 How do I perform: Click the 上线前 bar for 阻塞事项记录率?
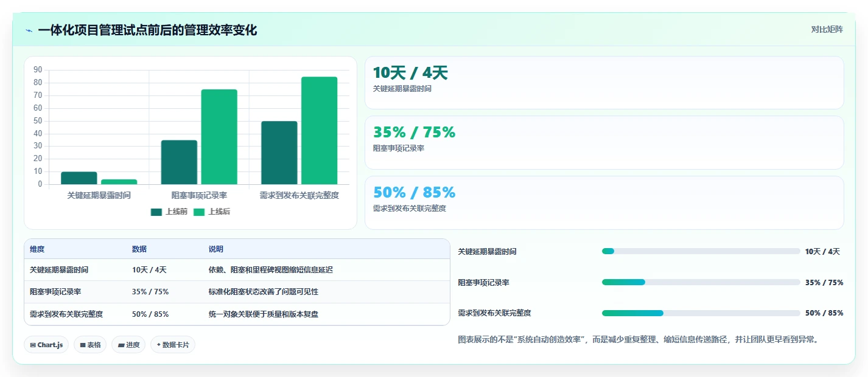pyautogui.click(x=179, y=162)
